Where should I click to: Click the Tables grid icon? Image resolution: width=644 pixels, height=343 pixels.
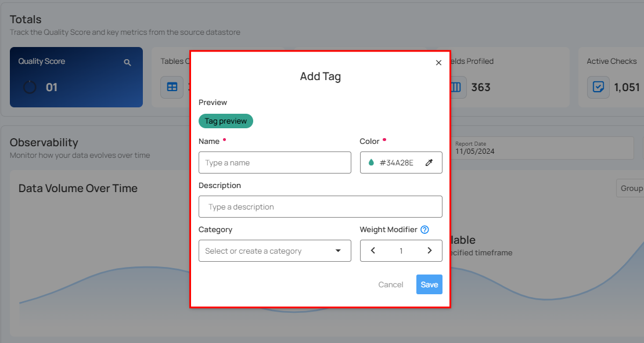coord(172,87)
